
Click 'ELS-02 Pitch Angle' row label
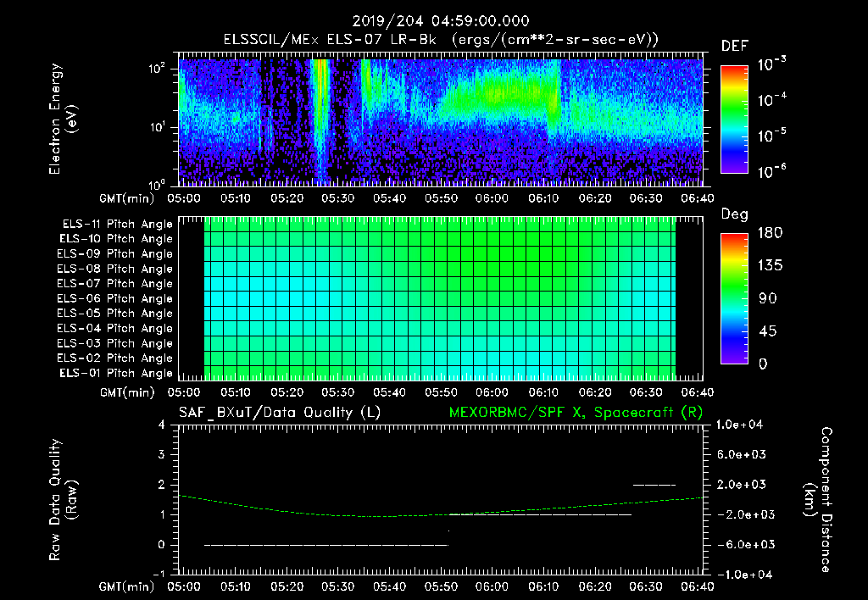point(115,358)
